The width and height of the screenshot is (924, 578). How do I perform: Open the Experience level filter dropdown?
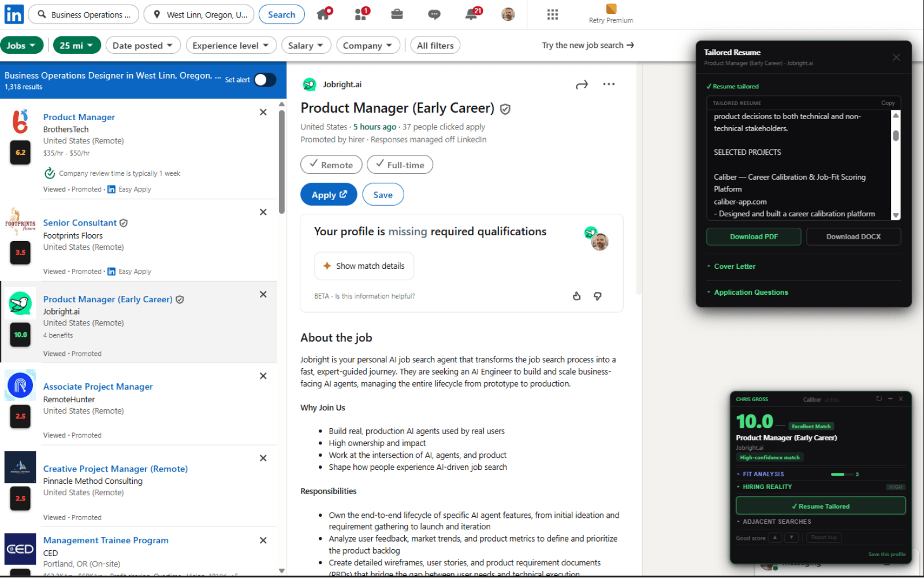(x=230, y=45)
